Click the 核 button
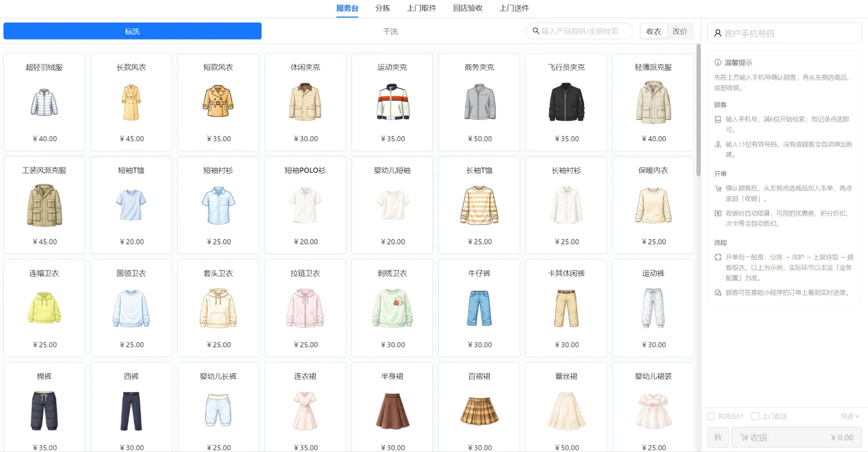Screen dimensions: 868x452 coord(718,437)
